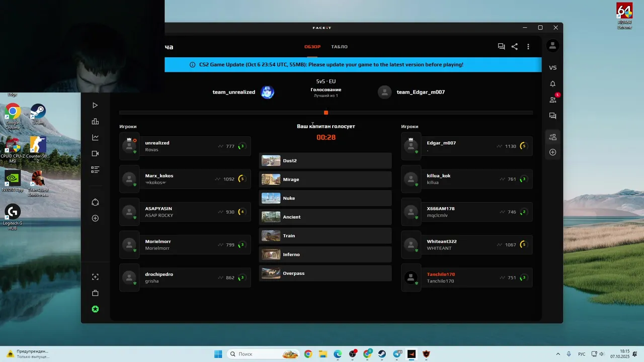The width and height of the screenshot is (644, 362).
Task: Click the share icon in match header
Action: tap(514, 46)
